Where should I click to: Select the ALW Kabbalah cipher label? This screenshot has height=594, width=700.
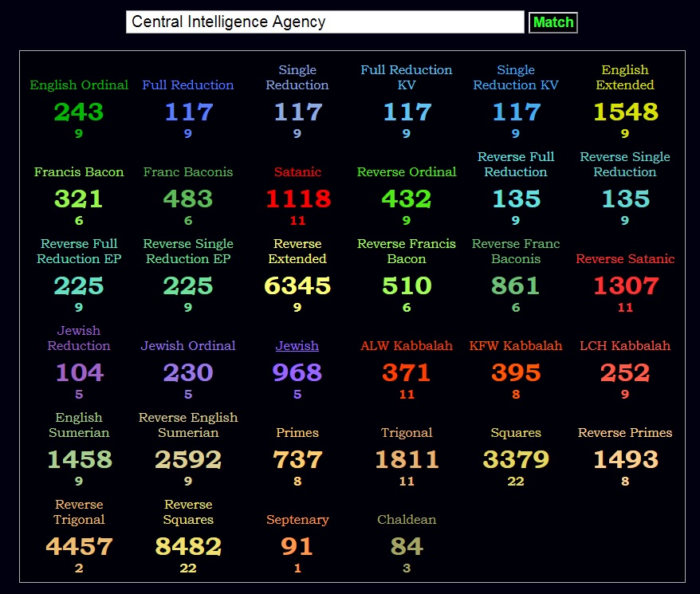407,346
